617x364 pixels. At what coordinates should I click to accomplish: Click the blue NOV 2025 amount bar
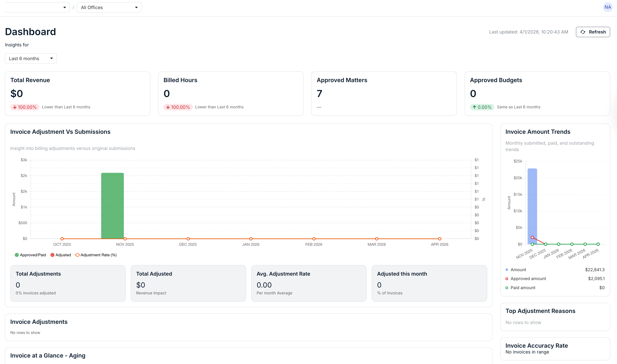[x=532, y=204]
